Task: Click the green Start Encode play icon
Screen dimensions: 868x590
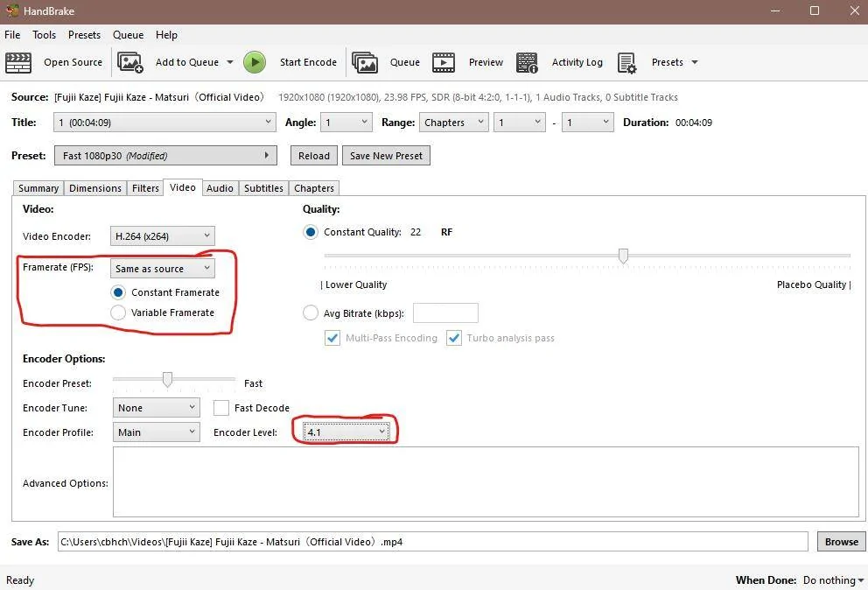Action: (x=255, y=63)
